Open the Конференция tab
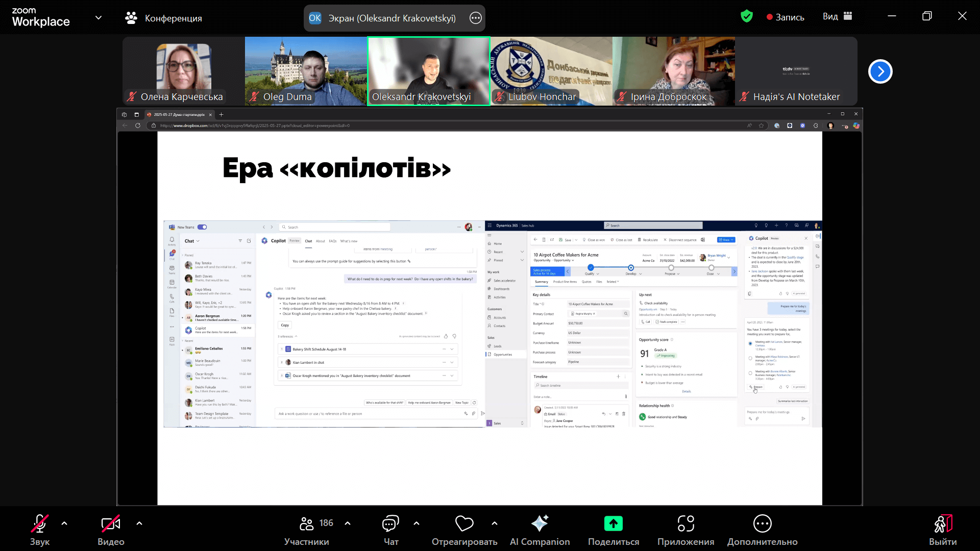The width and height of the screenshot is (980, 551). (164, 18)
